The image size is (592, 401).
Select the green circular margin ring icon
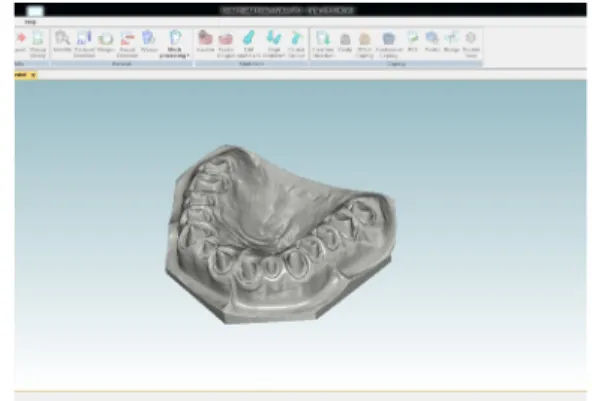pyautogui.click(x=105, y=39)
